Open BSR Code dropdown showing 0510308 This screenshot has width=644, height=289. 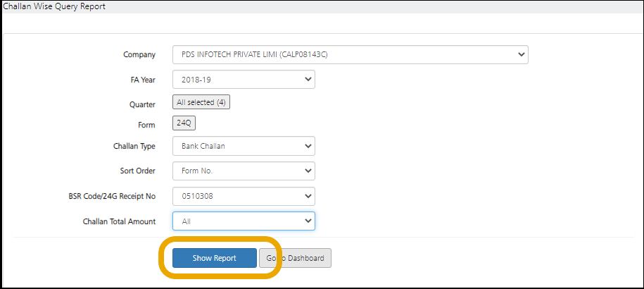(244, 196)
